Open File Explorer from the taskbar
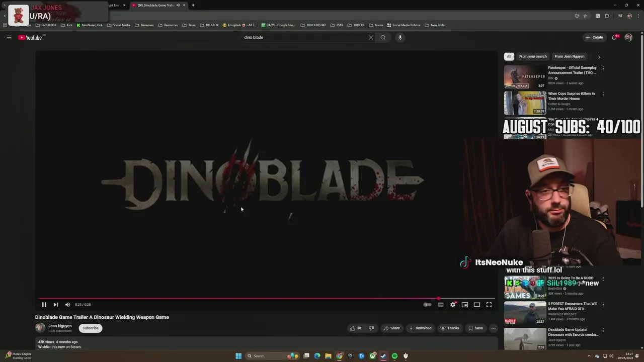 (328, 356)
